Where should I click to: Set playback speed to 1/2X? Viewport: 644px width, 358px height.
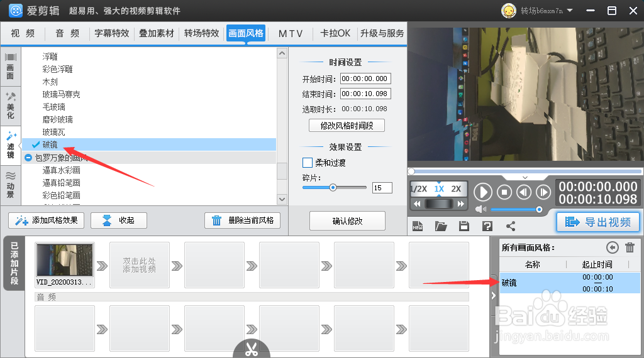(x=419, y=189)
